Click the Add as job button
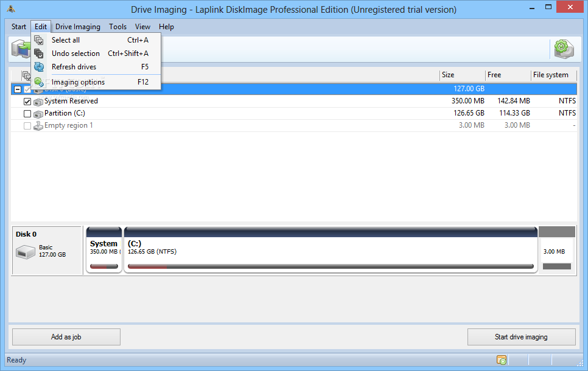 click(x=66, y=337)
